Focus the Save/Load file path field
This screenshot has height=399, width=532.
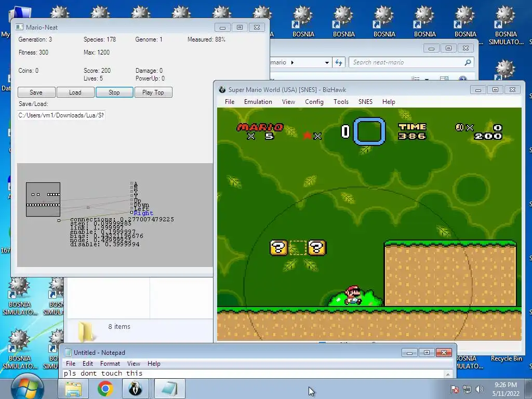tap(61, 115)
